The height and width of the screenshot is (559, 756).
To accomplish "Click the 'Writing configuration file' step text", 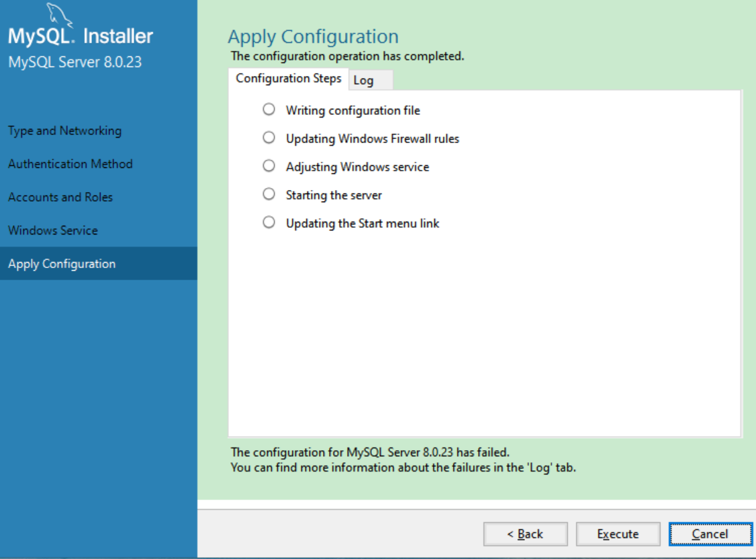I will pyautogui.click(x=353, y=110).
